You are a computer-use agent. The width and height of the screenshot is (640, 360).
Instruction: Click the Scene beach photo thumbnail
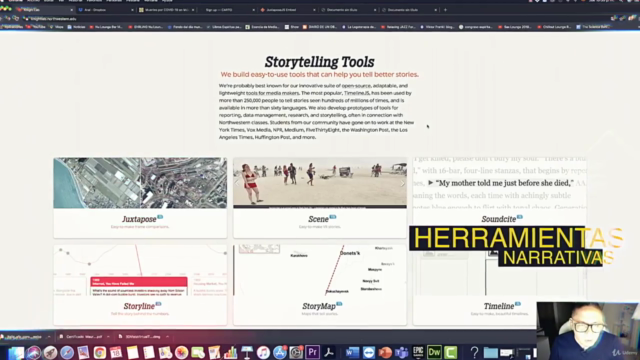coord(320,183)
